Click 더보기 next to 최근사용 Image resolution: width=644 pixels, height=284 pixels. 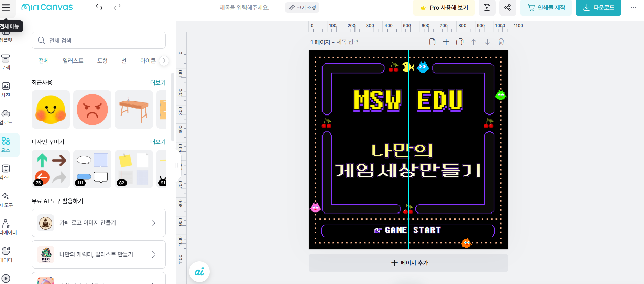click(158, 83)
